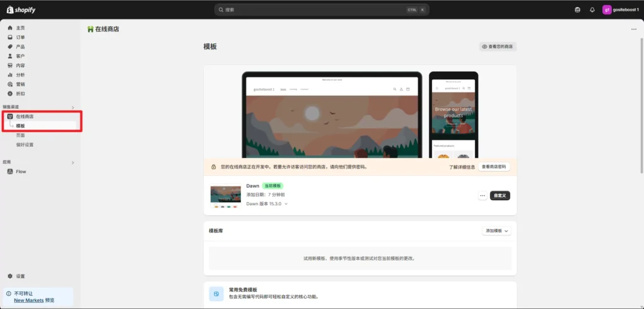Go to 订单 in sidebar

20,37
